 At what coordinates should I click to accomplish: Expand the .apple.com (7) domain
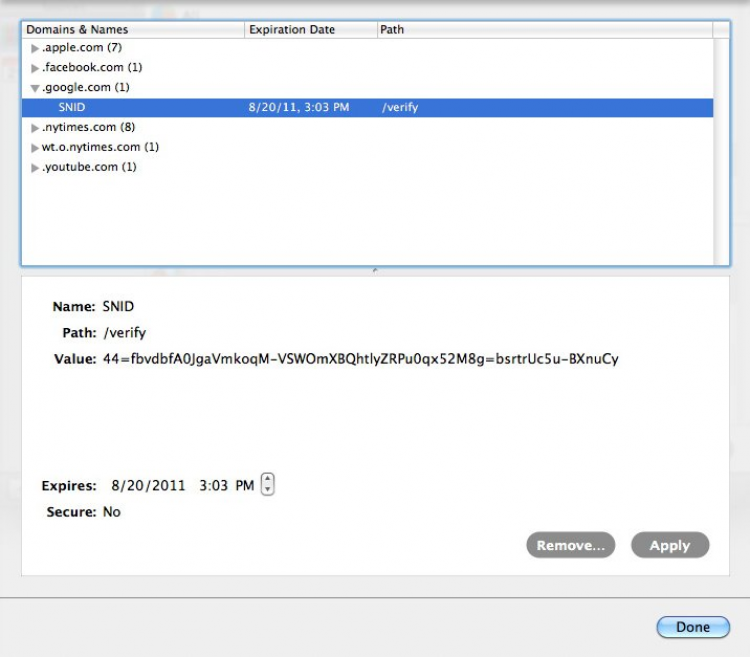coord(34,48)
